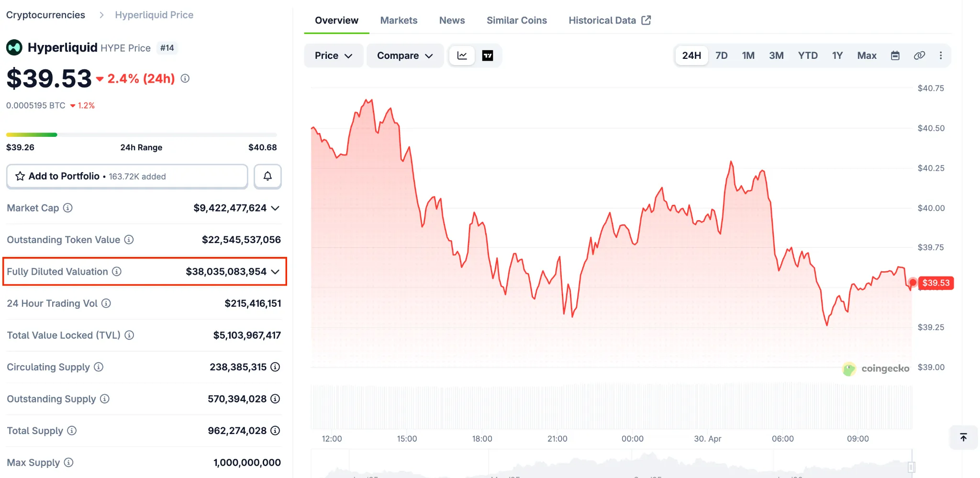The width and height of the screenshot is (980, 478).
Task: Expand the Fully Diluted Valuation row chevron
Action: tap(275, 272)
